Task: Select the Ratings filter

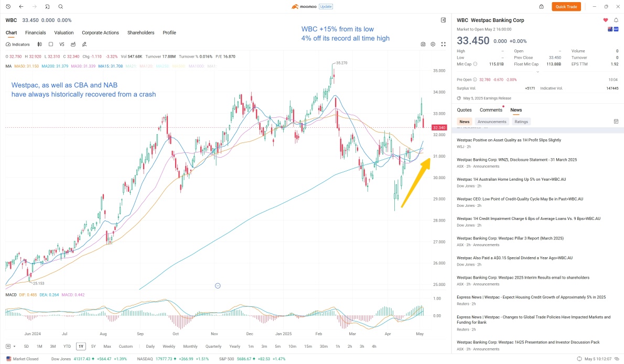Action: tap(521, 122)
